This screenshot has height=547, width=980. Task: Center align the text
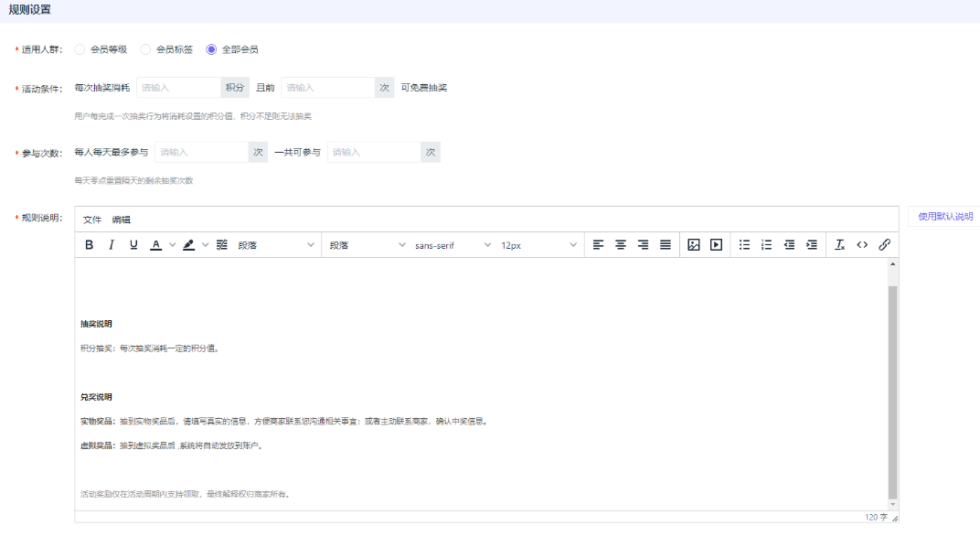pyautogui.click(x=621, y=245)
